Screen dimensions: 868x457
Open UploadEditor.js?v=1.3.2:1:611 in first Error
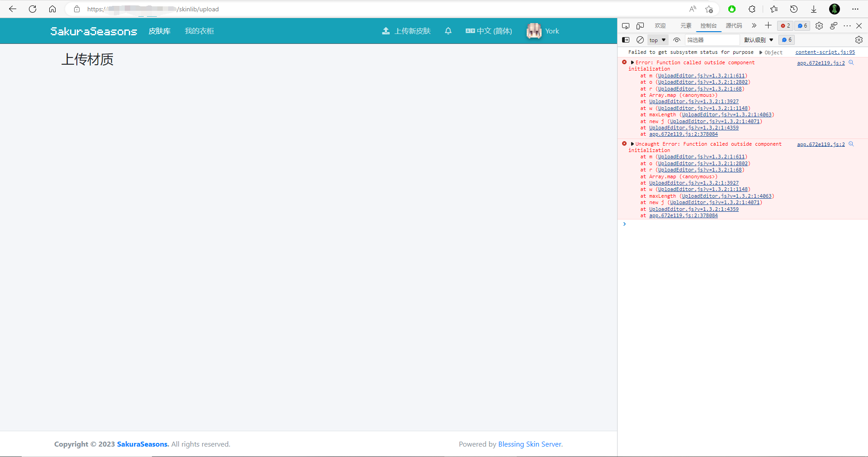701,76
